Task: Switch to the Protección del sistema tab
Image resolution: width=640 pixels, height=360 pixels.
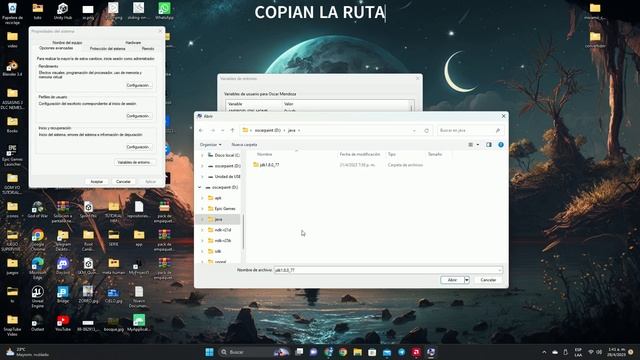Action: 107,49
